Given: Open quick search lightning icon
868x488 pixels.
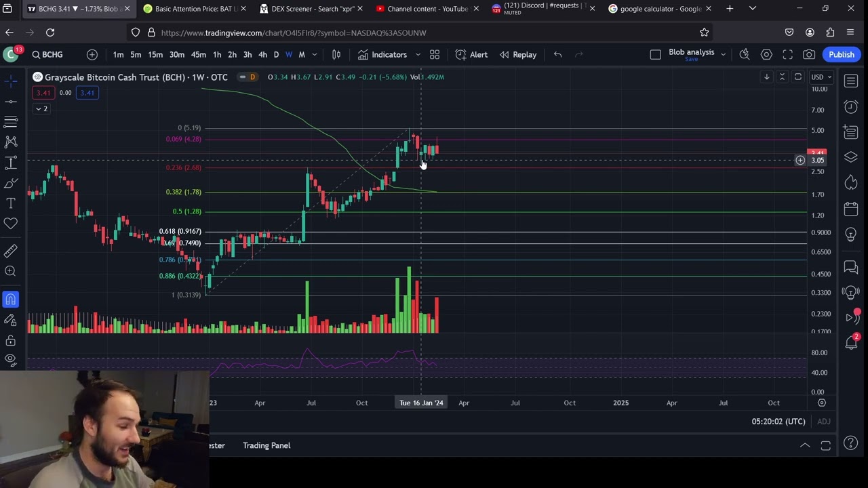Looking at the screenshot, I should 745,55.
